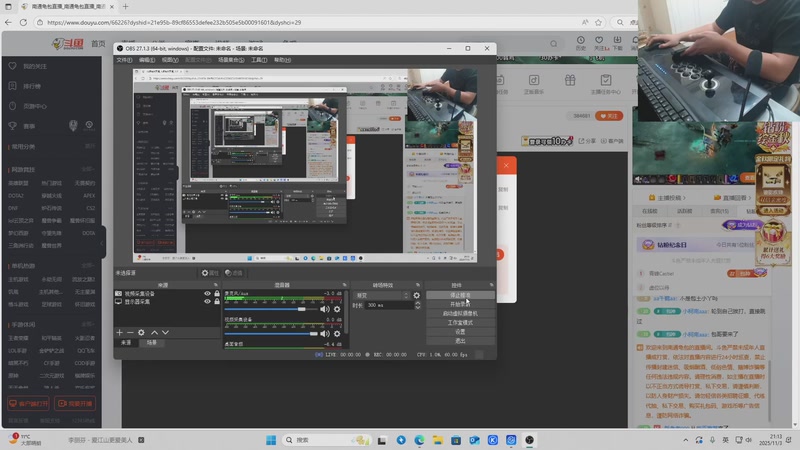This screenshot has height=450, width=800.
Task: Open the 下载 download icon on Douyu
Action: pyautogui.click(x=617, y=43)
